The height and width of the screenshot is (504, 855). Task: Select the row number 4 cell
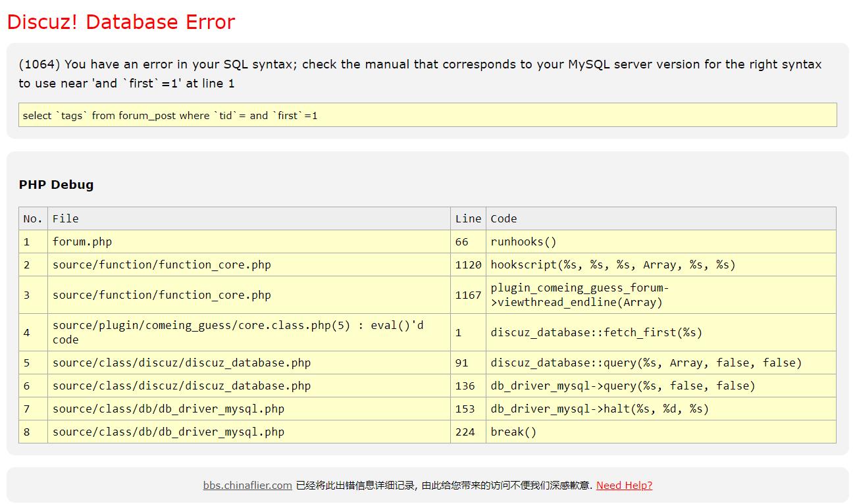point(33,332)
